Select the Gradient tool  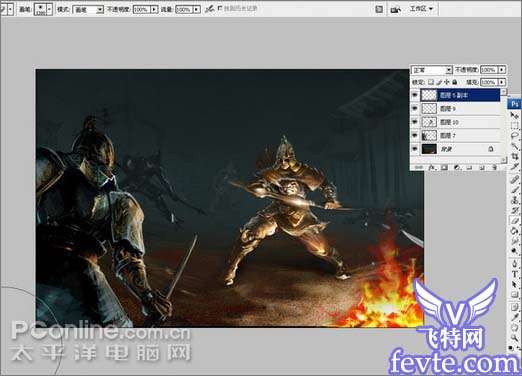click(x=515, y=231)
